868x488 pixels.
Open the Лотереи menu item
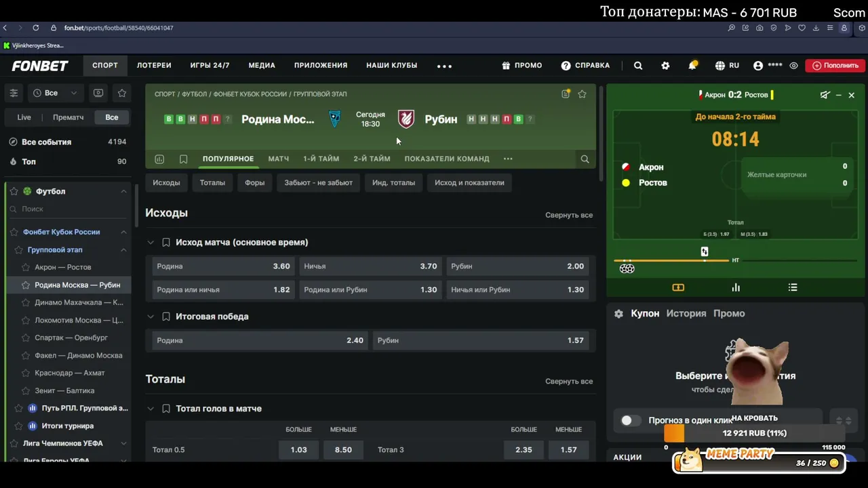(154, 66)
